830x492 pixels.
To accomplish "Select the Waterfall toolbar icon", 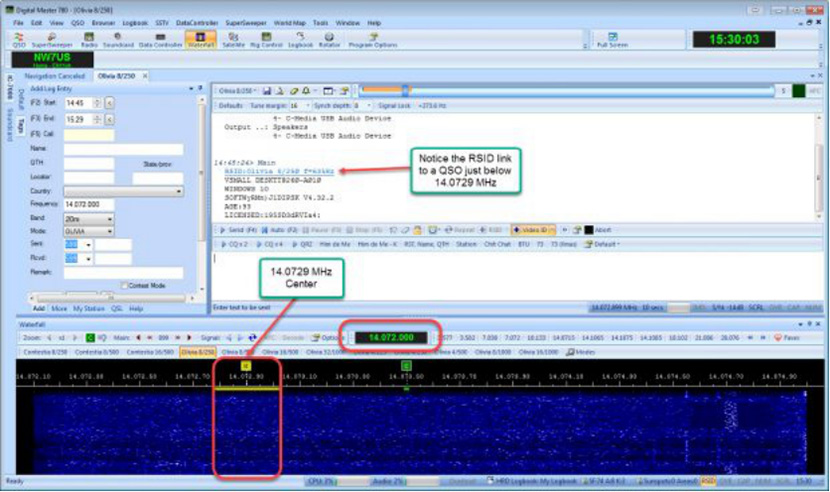I will (x=200, y=40).
